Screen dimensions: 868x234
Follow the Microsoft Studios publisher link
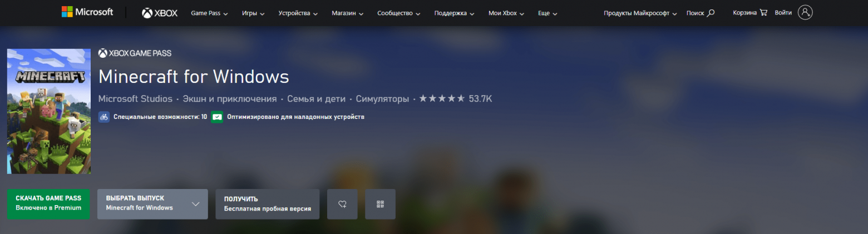click(x=135, y=99)
